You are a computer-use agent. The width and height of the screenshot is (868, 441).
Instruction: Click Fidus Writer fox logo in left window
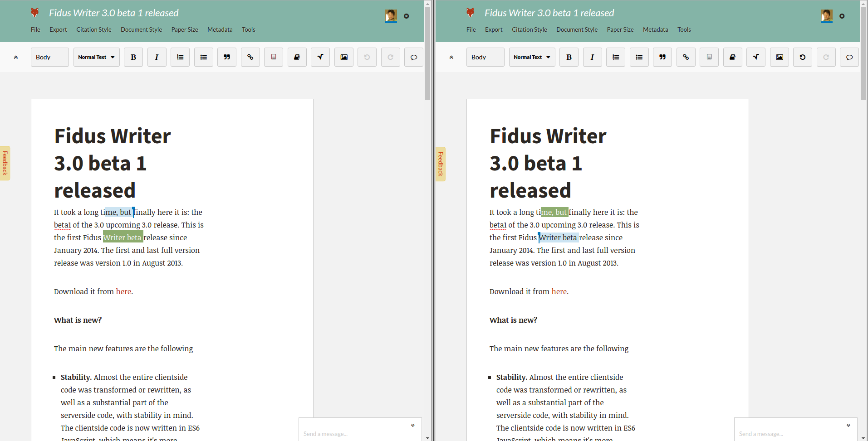pyautogui.click(x=35, y=13)
